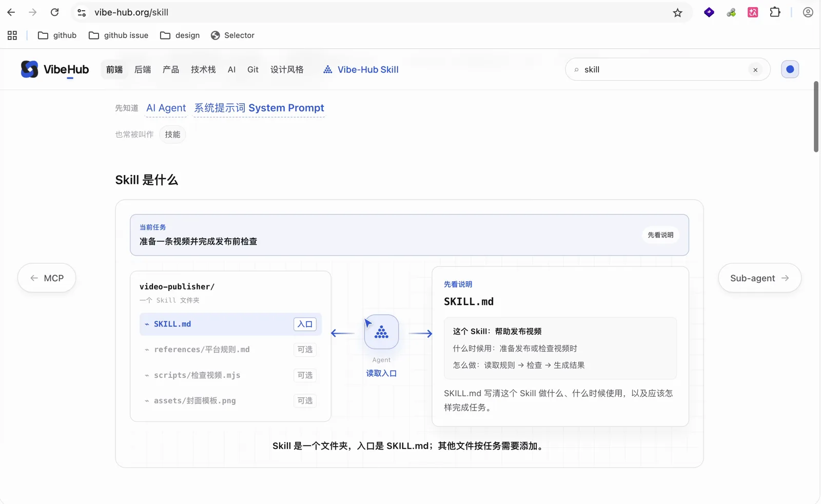The image size is (821, 504).
Task: Open the AI Agent prerequisite link
Action: click(x=166, y=108)
